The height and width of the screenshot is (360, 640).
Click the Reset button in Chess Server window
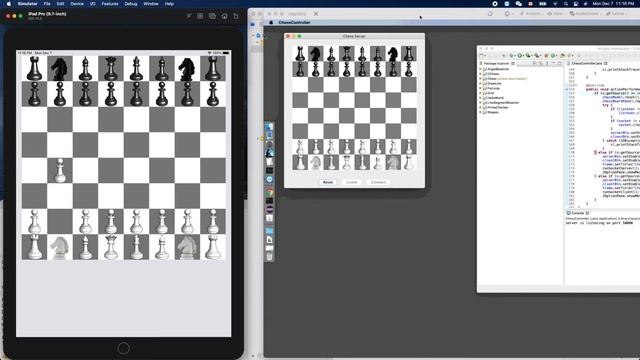coord(328,182)
